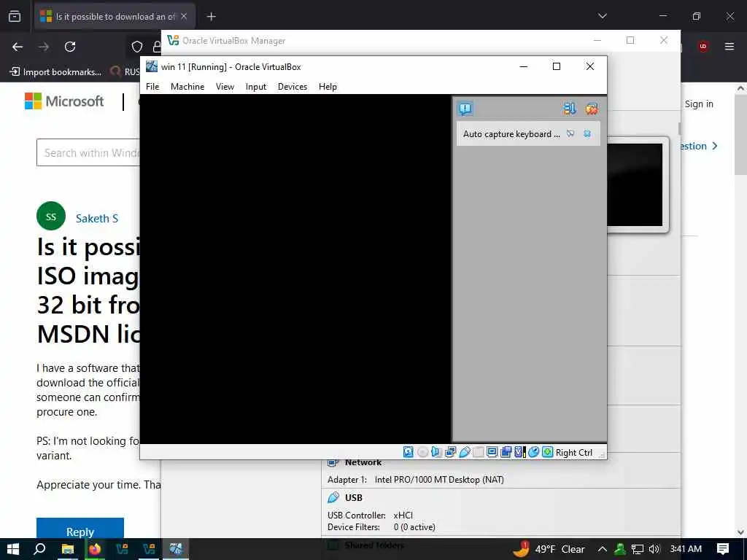Expand details of Auto capture keyboard notification
Image resolution: width=747 pixels, height=560 pixels.
click(x=570, y=134)
